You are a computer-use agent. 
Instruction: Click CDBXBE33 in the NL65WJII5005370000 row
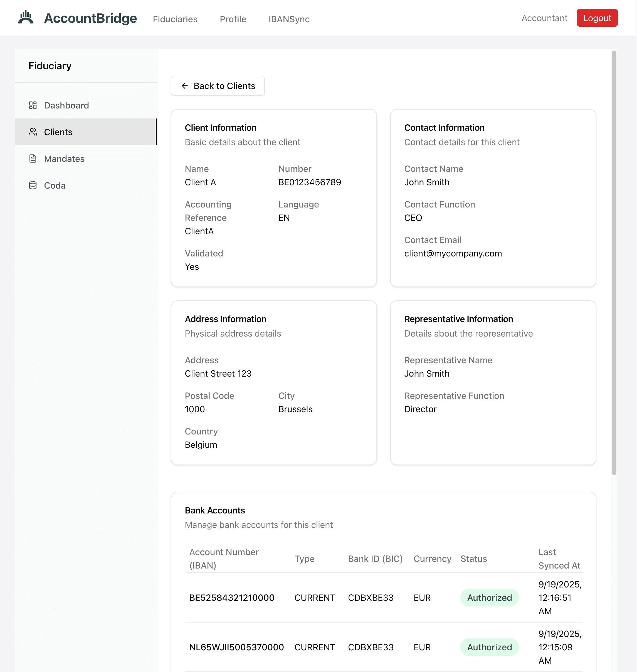371,647
